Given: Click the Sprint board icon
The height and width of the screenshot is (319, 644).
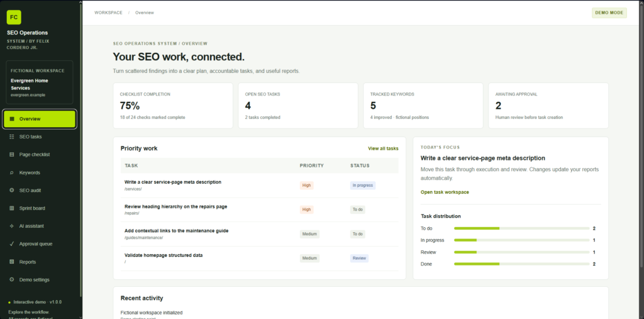Looking at the screenshot, I should (11, 208).
